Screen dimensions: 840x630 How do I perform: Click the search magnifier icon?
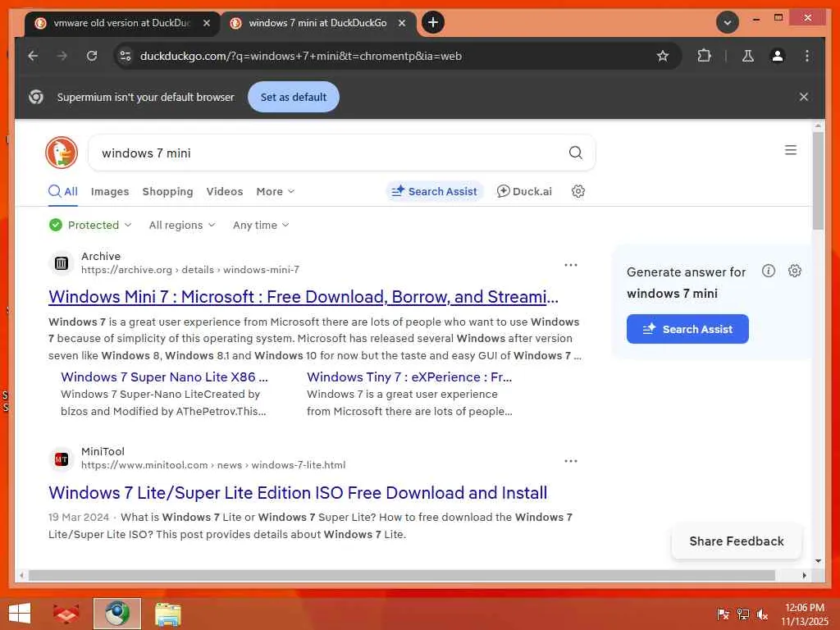[575, 153]
